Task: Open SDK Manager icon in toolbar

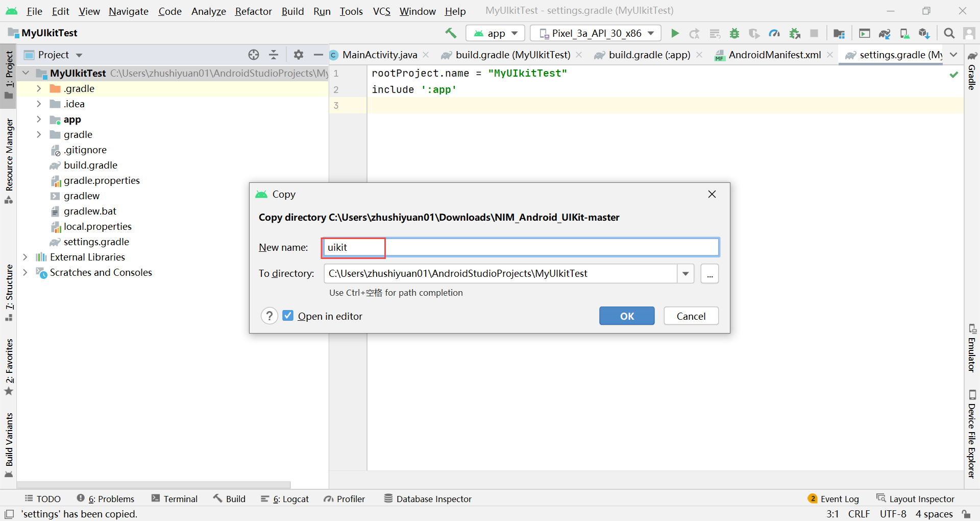Action: click(924, 33)
